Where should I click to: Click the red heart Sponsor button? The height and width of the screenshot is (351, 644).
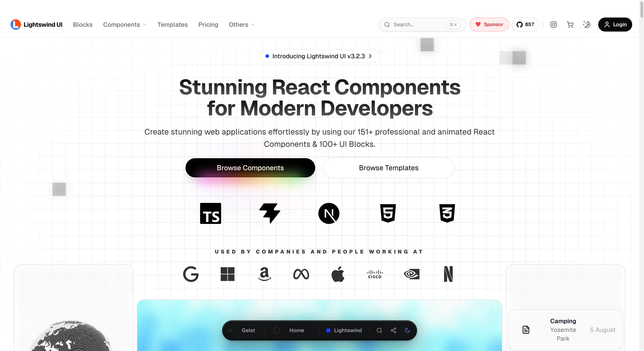tap(489, 25)
